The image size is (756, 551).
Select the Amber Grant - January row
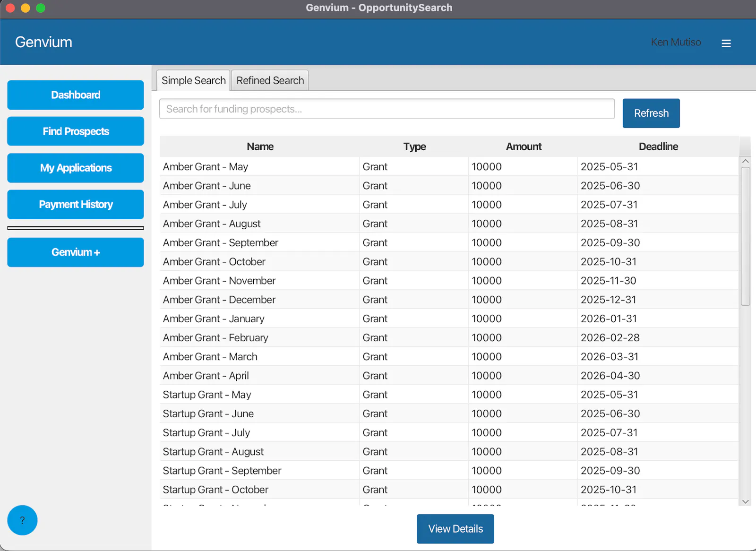(449, 319)
